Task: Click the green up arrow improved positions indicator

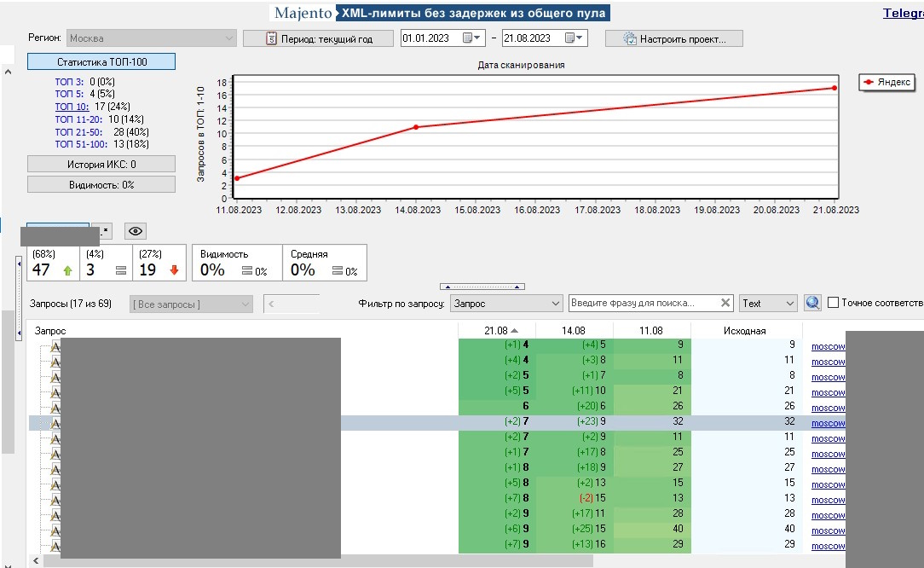Action: pyautogui.click(x=67, y=270)
